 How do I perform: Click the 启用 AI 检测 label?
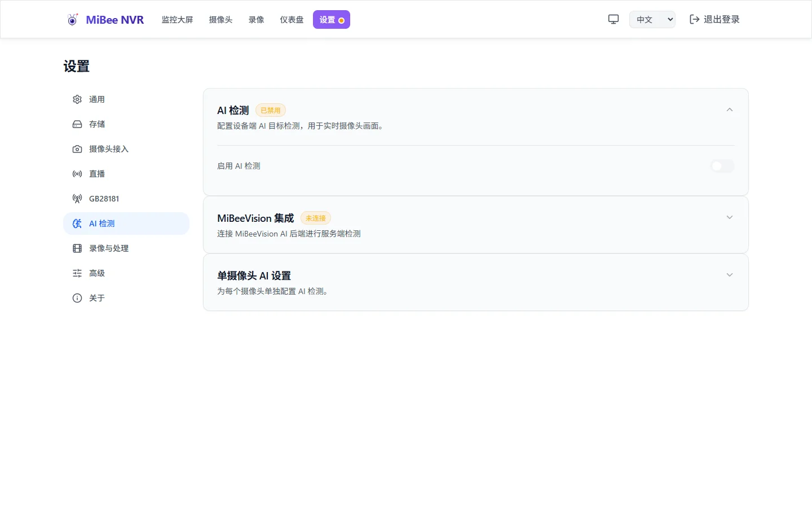click(239, 166)
